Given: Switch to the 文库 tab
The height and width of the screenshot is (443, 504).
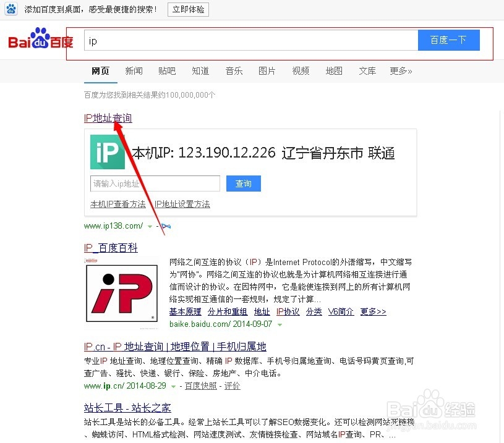Looking at the screenshot, I should pyautogui.click(x=367, y=71).
